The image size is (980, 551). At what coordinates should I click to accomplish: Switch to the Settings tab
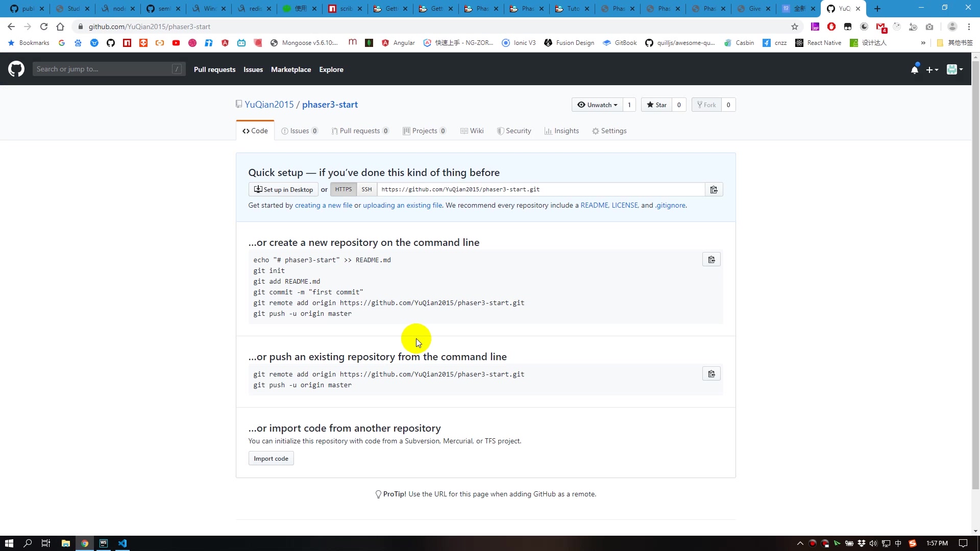click(x=609, y=131)
